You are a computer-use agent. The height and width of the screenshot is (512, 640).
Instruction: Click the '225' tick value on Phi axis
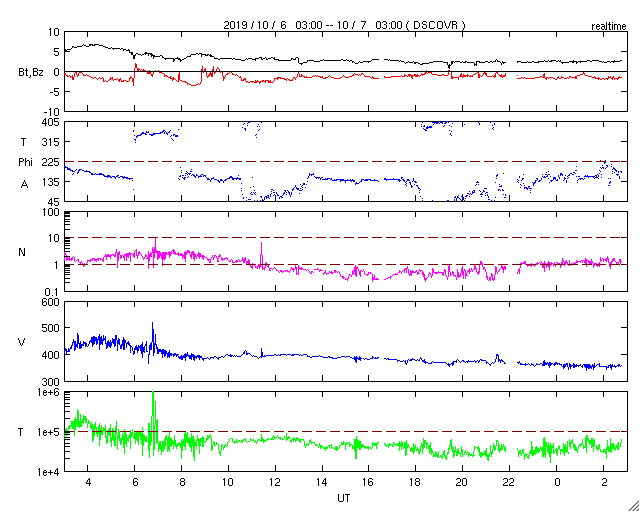[x=51, y=162]
